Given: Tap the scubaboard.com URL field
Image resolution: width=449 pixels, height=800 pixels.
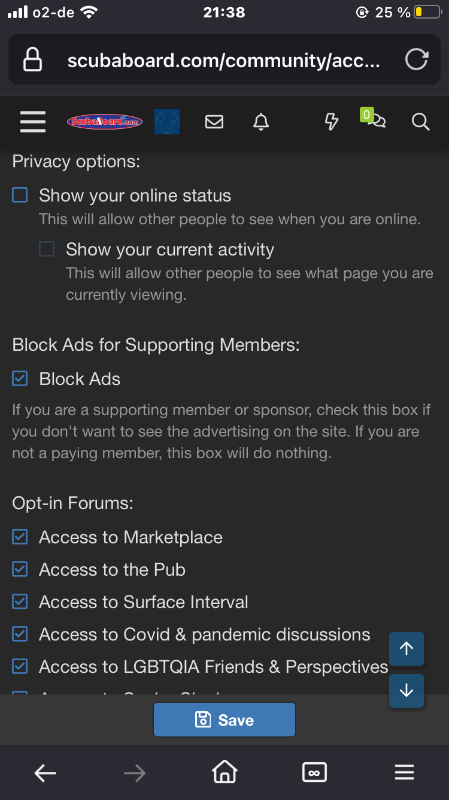Looking at the screenshot, I should [x=223, y=60].
